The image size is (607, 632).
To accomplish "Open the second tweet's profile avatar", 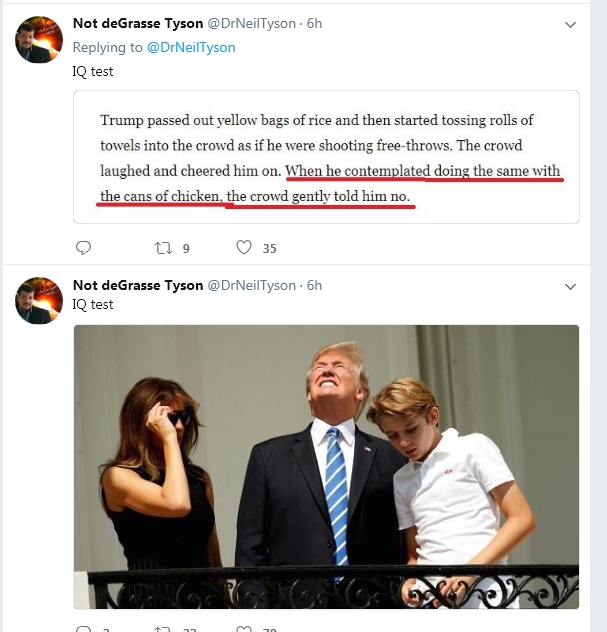I will tap(39, 300).
